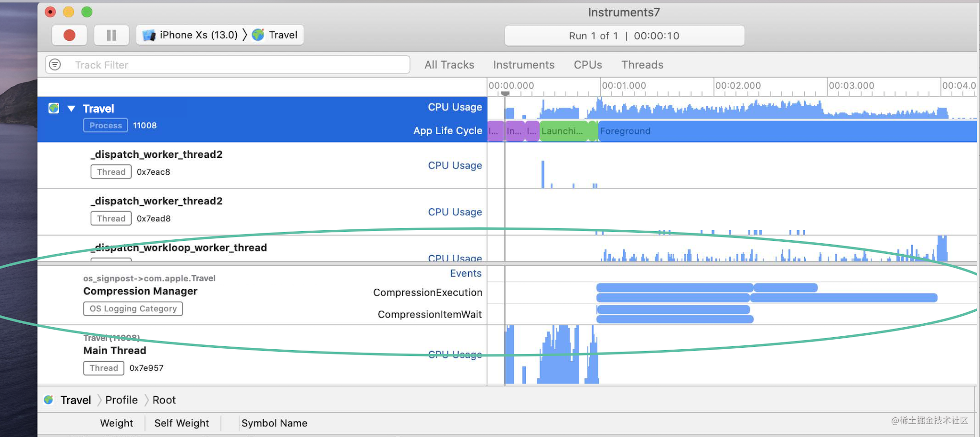Switch to All Tracks view
This screenshot has height=437, width=980.
point(449,65)
